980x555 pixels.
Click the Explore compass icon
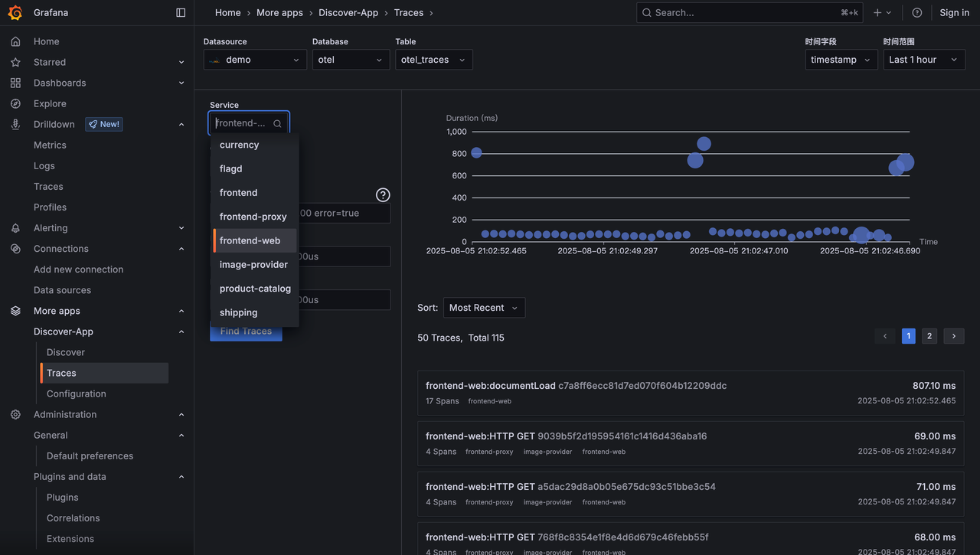tap(15, 103)
